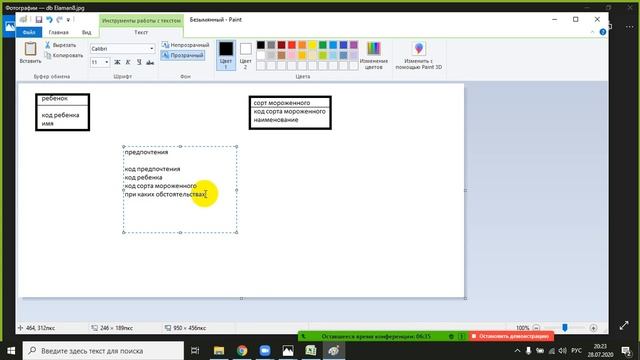Image resolution: width=640 pixels, height=360 pixels.
Task: Click the volume speaker tray icon
Action: 562,351
